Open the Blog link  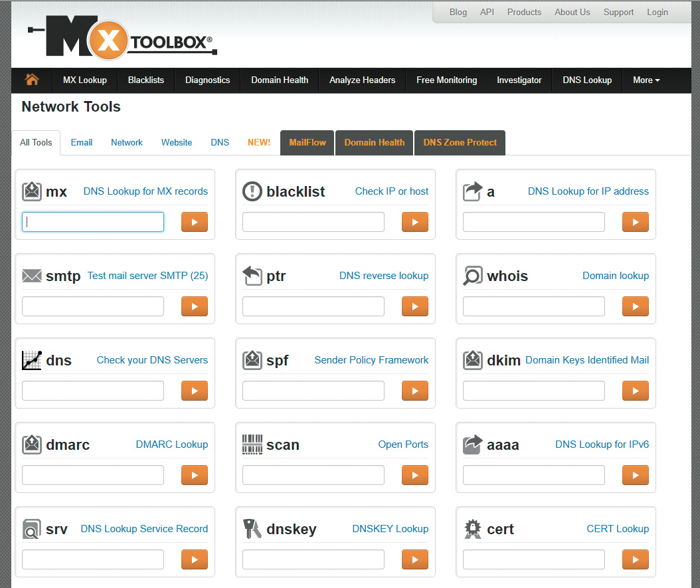(458, 12)
